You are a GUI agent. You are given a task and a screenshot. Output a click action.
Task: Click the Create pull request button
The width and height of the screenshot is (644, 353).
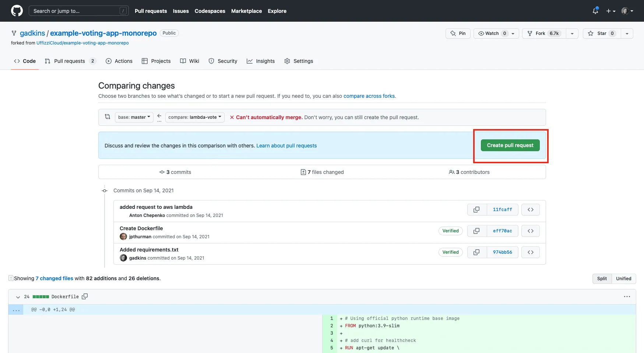tap(510, 145)
